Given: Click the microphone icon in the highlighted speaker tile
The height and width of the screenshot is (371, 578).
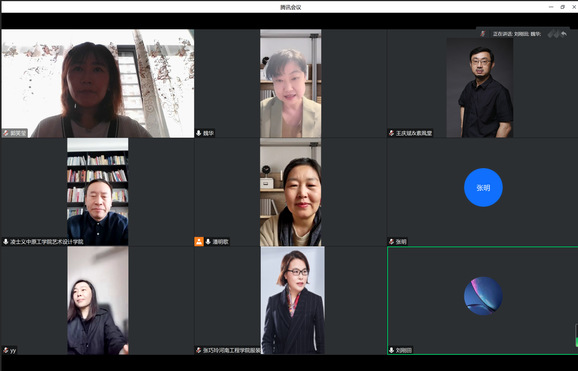Looking at the screenshot, I should tap(391, 350).
